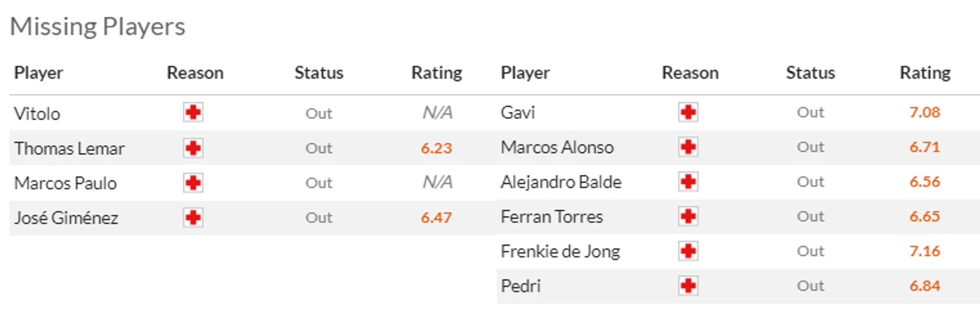Screen dimensions: 980x316
Task: Click the Missing Players heading
Action: [x=97, y=27]
